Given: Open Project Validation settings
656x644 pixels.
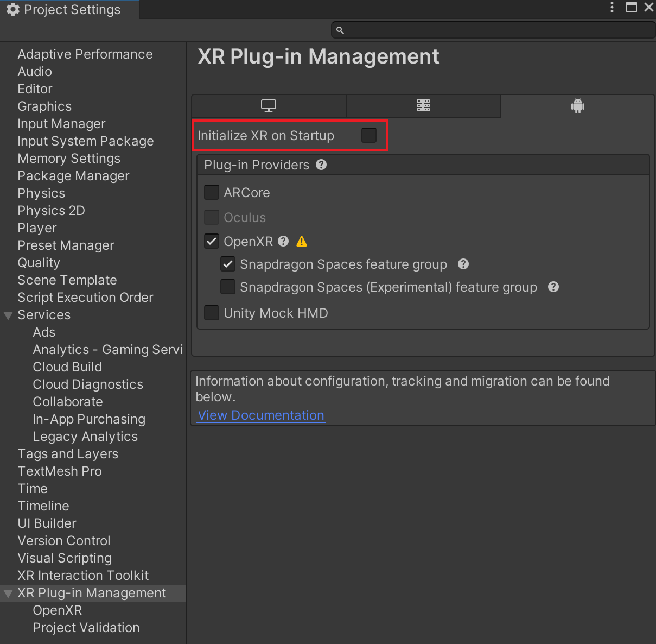Looking at the screenshot, I should click(86, 628).
